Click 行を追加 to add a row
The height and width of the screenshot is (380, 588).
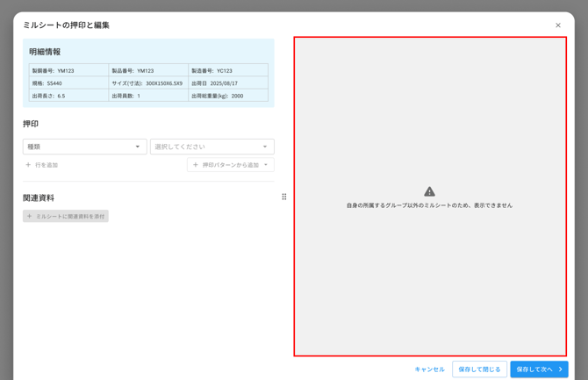click(41, 165)
